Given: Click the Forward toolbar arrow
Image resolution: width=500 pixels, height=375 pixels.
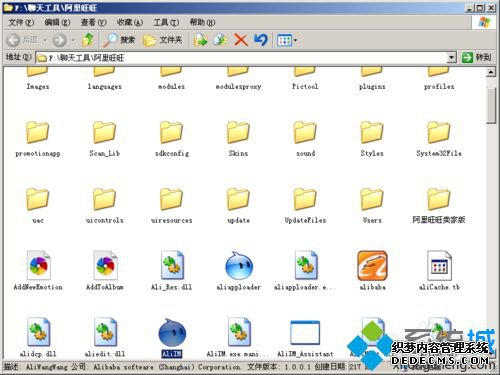Looking at the screenshot, I should tap(60, 40).
